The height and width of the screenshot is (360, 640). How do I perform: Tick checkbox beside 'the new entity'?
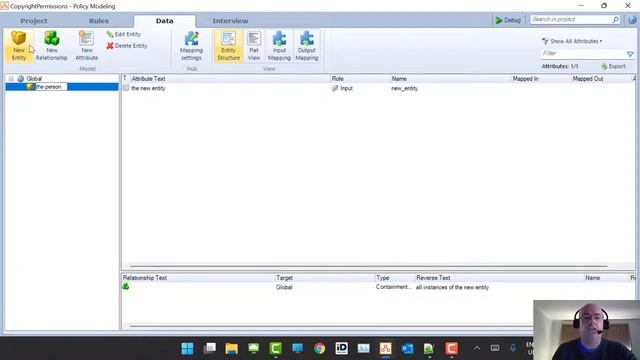click(126, 88)
